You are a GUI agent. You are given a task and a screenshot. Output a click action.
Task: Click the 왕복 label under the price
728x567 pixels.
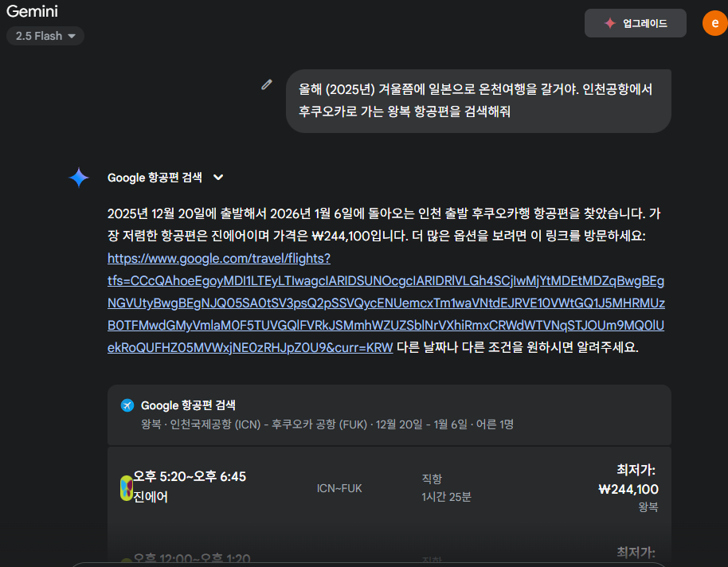648,507
